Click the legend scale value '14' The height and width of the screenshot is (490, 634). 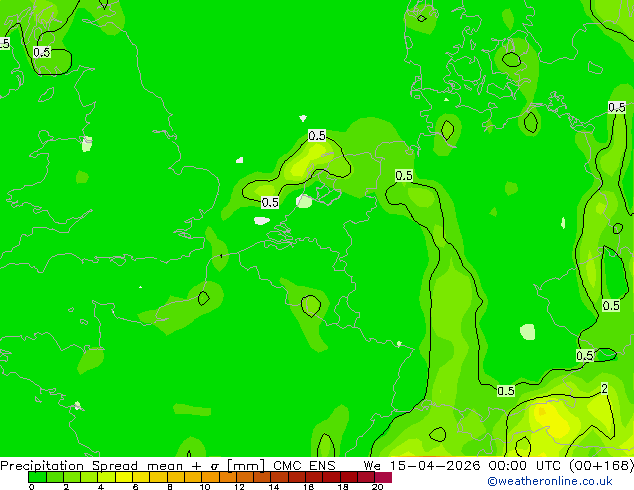274,487
